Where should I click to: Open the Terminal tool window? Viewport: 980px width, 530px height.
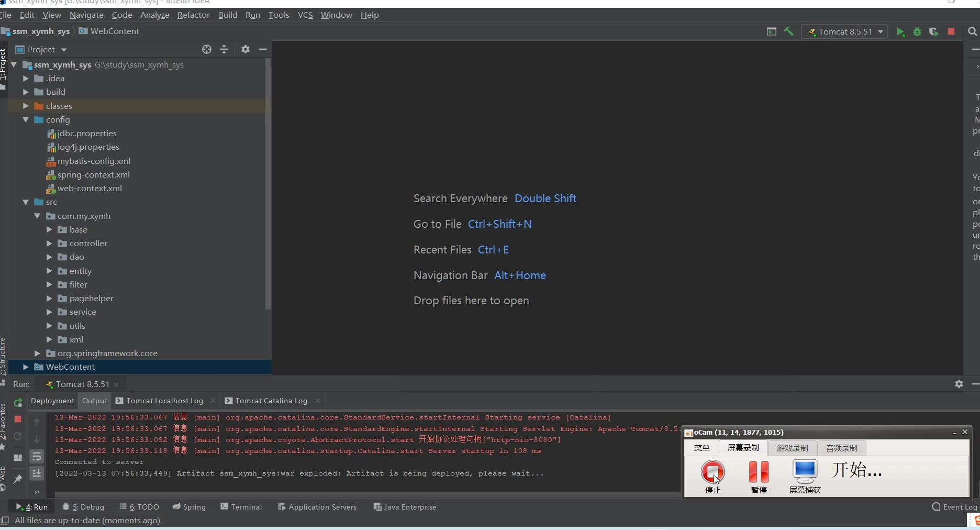tap(241, 507)
